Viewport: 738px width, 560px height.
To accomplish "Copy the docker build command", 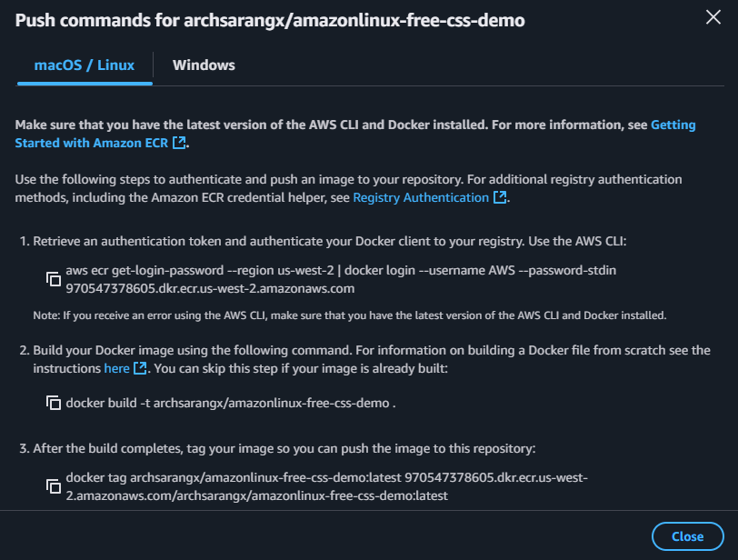I will [x=54, y=401].
